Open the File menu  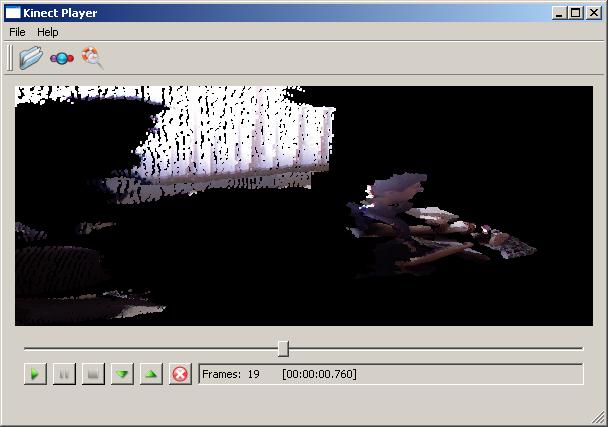pyautogui.click(x=17, y=32)
